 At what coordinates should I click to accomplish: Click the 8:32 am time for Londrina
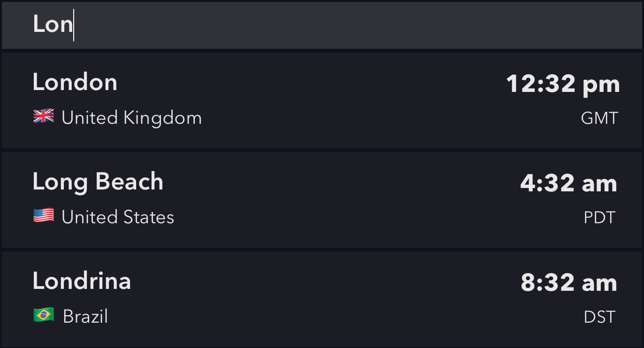[568, 283]
